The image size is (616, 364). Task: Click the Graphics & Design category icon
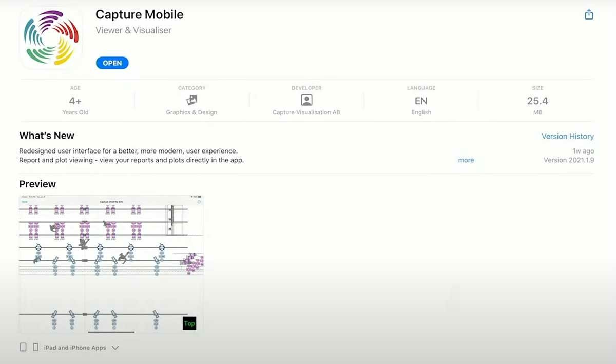[x=191, y=100]
